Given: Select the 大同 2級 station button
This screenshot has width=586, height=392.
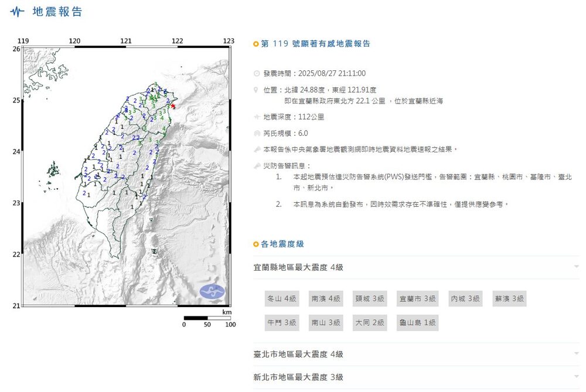Looking at the screenshot, I should [370, 322].
